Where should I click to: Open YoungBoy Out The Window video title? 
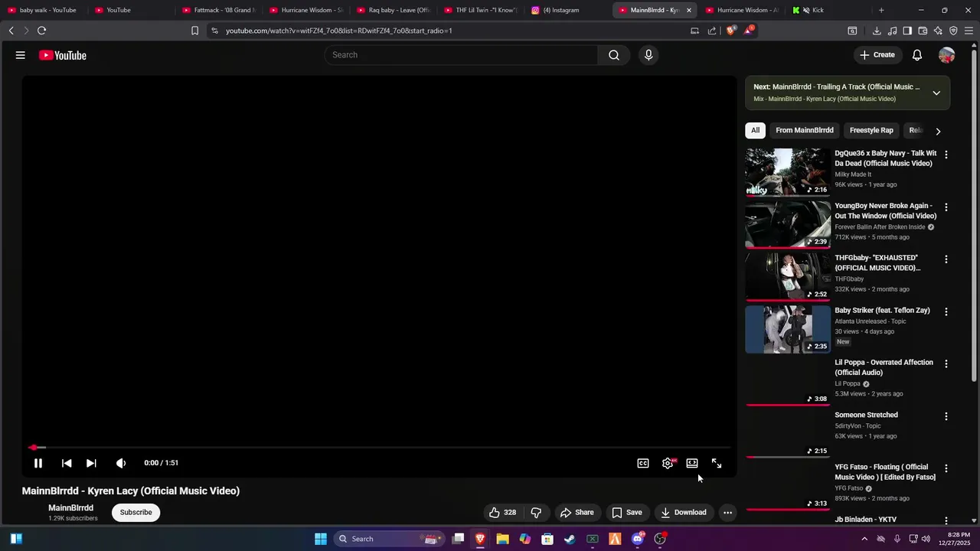coord(886,211)
